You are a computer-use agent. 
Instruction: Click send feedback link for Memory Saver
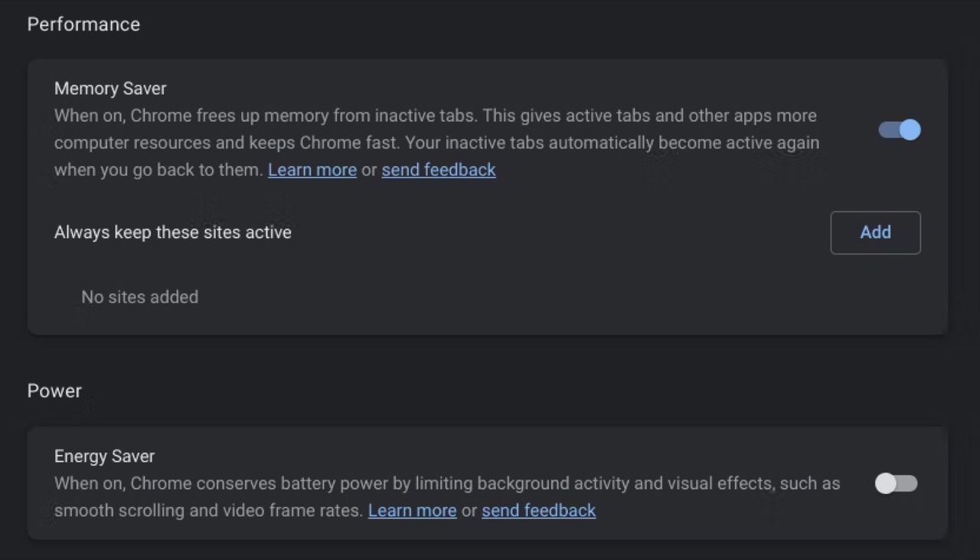pos(438,170)
